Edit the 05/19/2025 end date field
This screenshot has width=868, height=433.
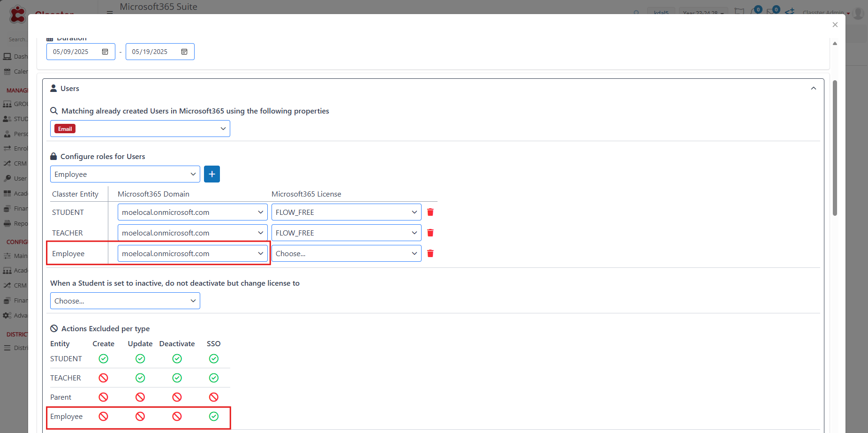click(160, 52)
